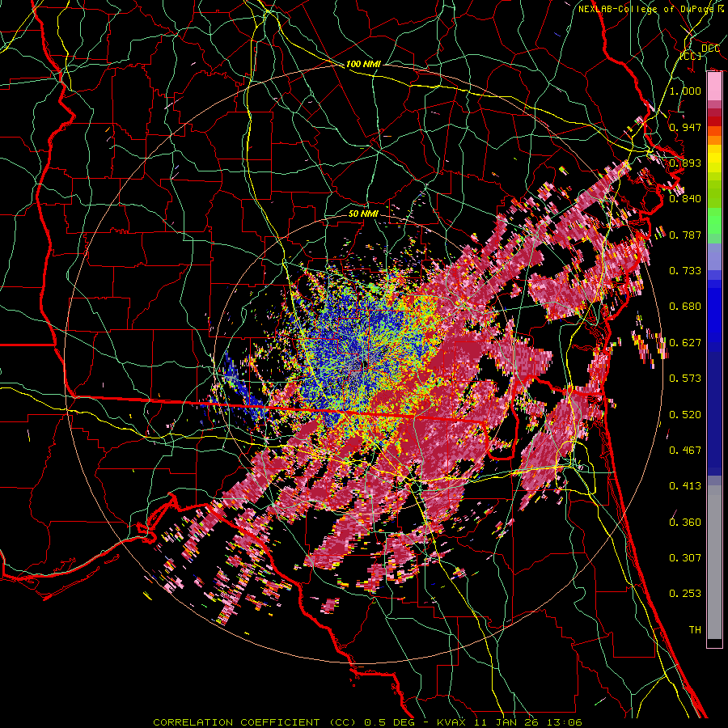Image resolution: width=728 pixels, height=728 pixels.
Task: Click the CORRELATION COEFFICIENT caption at bottom
Action: [x=366, y=722]
